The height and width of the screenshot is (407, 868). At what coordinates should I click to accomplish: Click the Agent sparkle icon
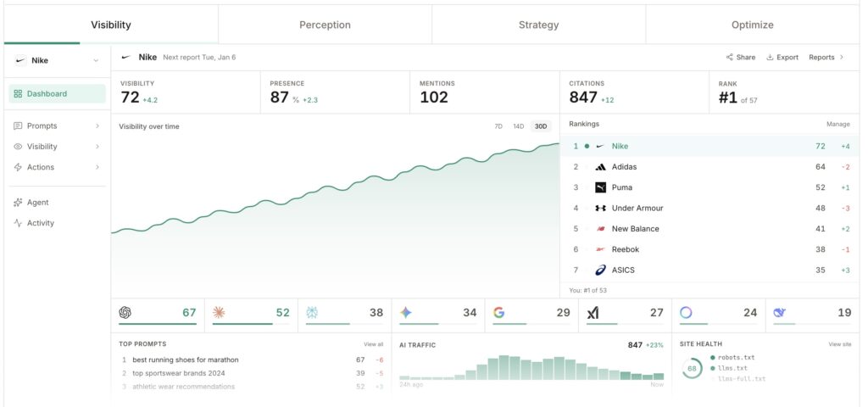coord(18,203)
